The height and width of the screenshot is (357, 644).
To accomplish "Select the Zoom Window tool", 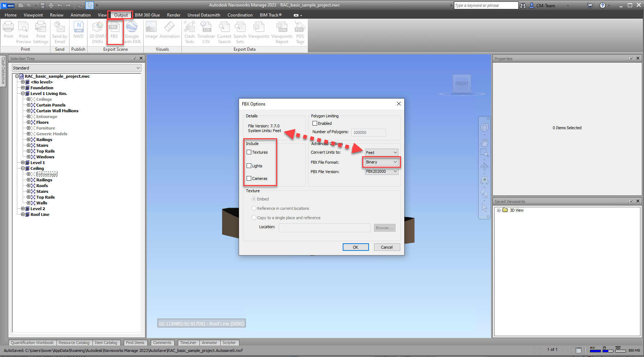I will coord(485,153).
